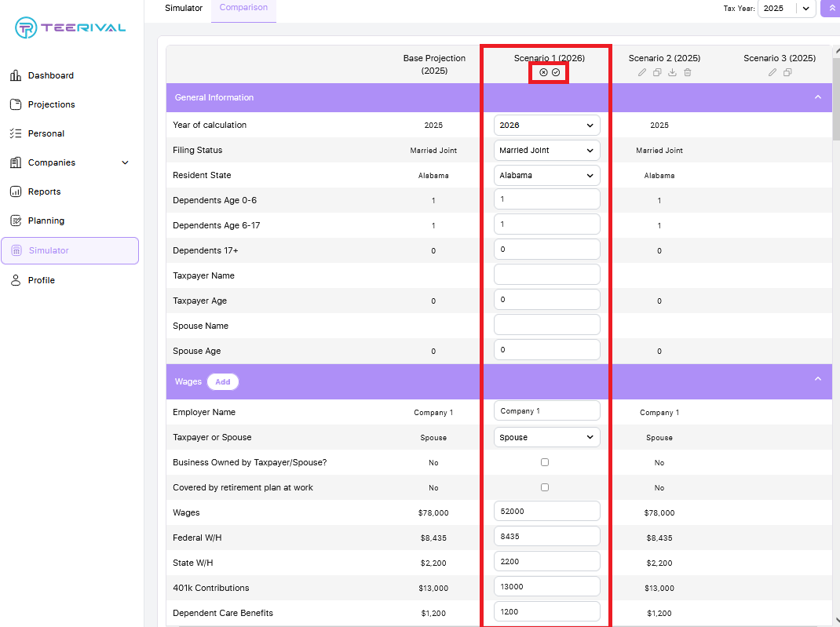Duplicate Scenario 3 with copy icon
This screenshot has width=840, height=627.
(787, 72)
